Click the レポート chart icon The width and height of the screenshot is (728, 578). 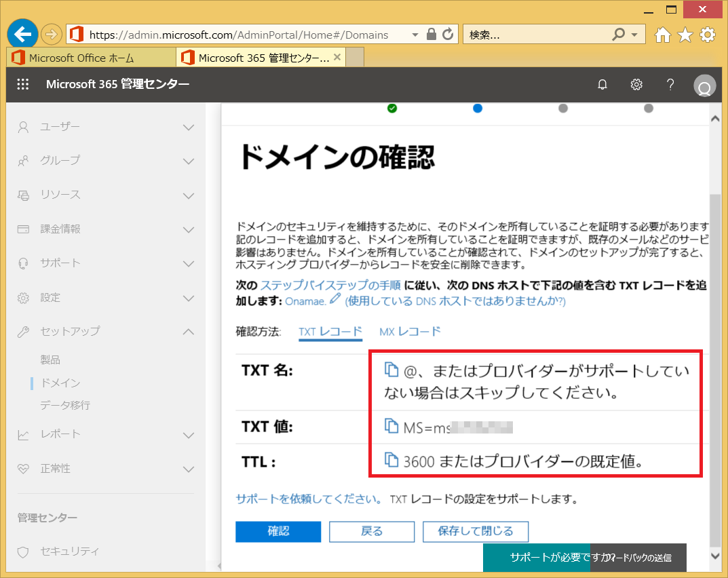pyautogui.click(x=23, y=435)
